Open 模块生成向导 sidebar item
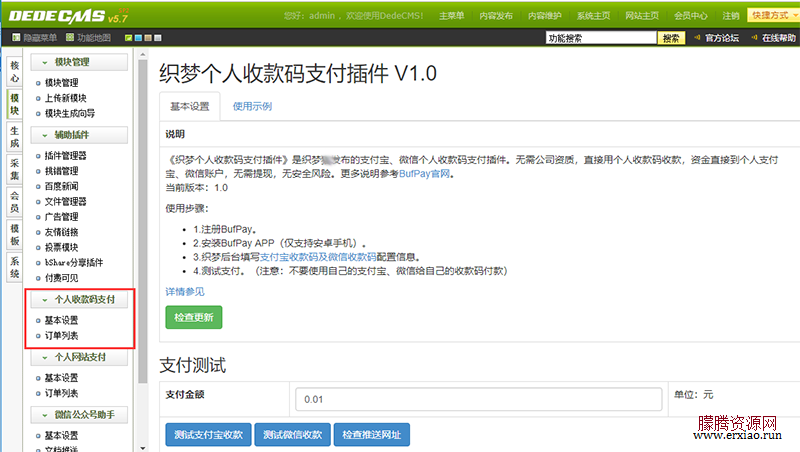Screen dimensions: 800x452 [69, 113]
